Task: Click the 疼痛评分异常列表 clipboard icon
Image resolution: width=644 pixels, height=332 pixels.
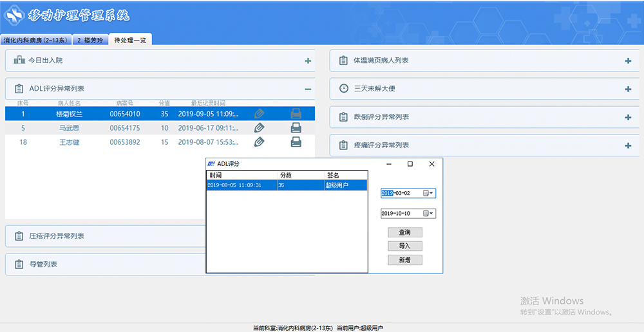Action: pyautogui.click(x=343, y=145)
